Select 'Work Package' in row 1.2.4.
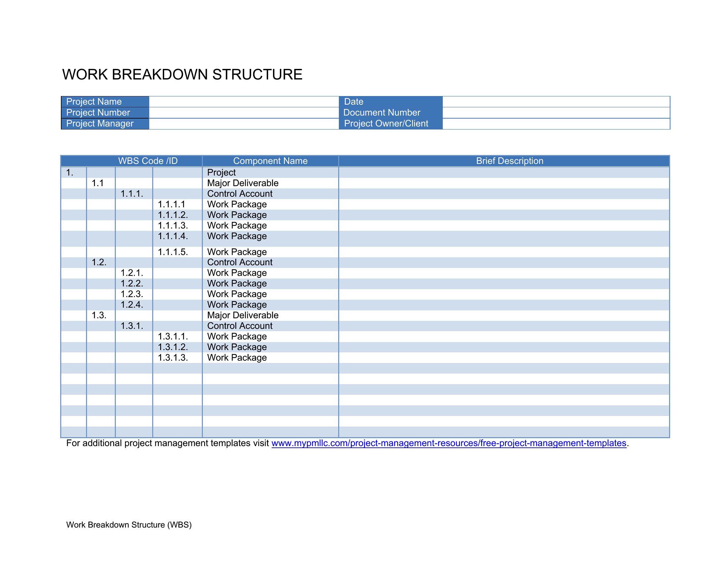The width and height of the screenshot is (728, 563). (x=270, y=305)
